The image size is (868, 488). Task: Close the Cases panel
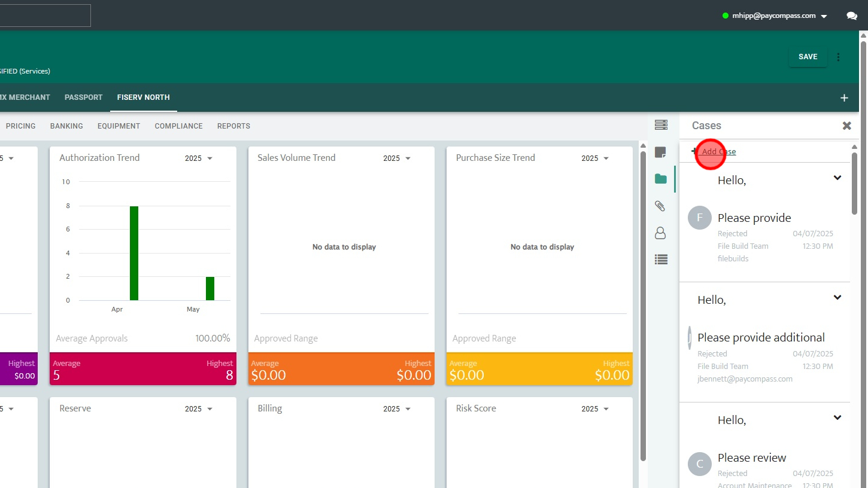click(x=846, y=126)
